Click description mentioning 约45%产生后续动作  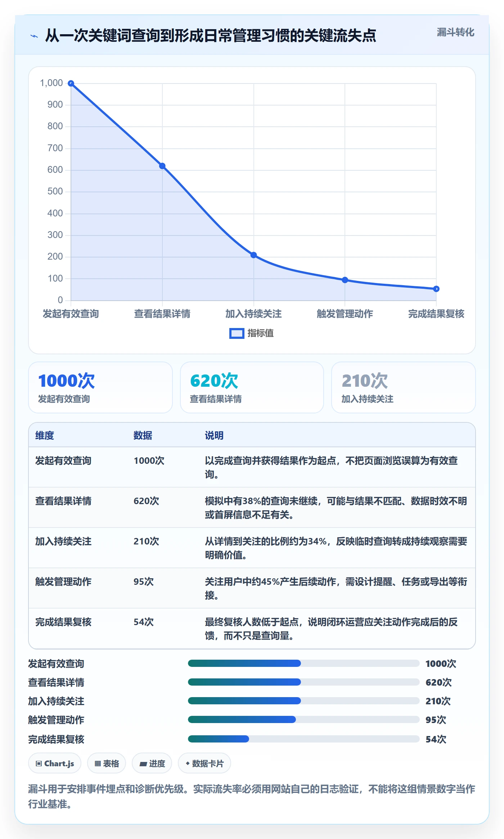click(x=336, y=589)
